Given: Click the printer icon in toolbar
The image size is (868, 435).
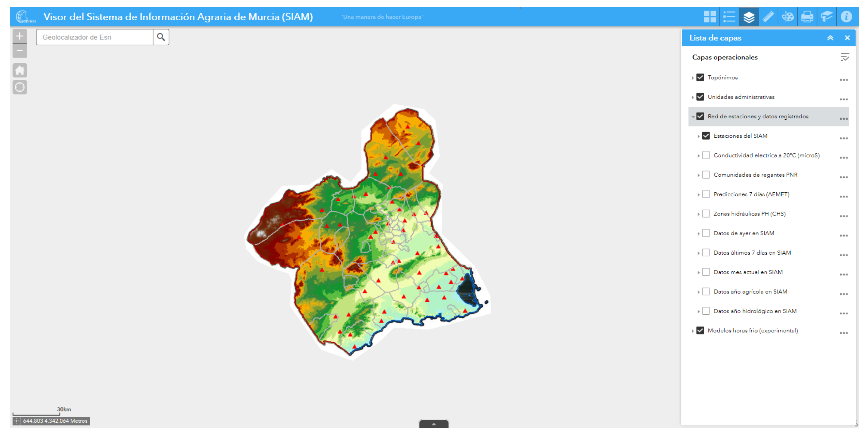Looking at the screenshot, I should (807, 17).
